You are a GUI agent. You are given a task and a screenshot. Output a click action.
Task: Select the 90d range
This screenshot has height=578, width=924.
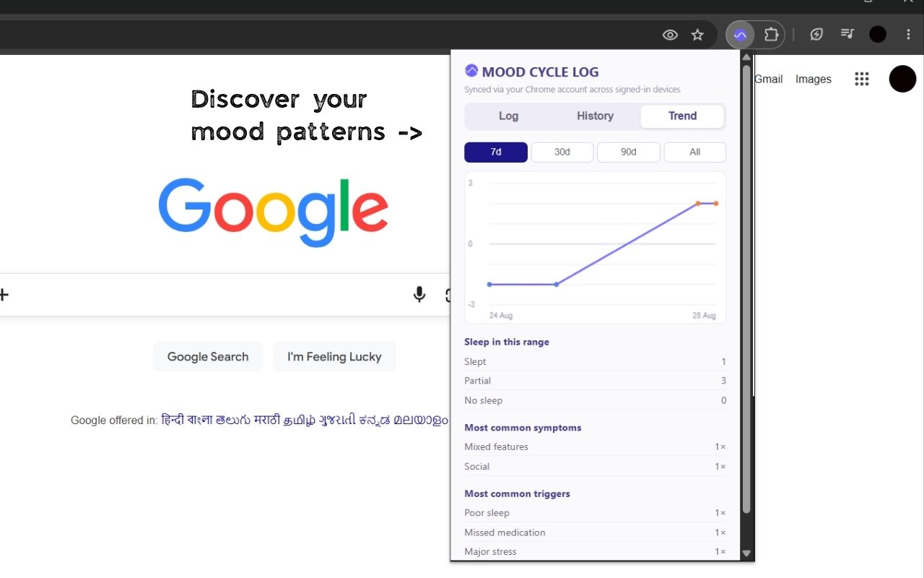(629, 152)
